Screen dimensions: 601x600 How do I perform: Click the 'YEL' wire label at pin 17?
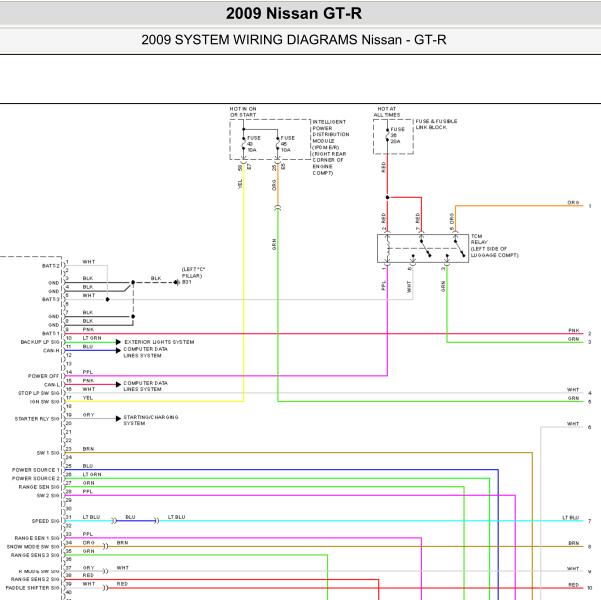click(88, 398)
